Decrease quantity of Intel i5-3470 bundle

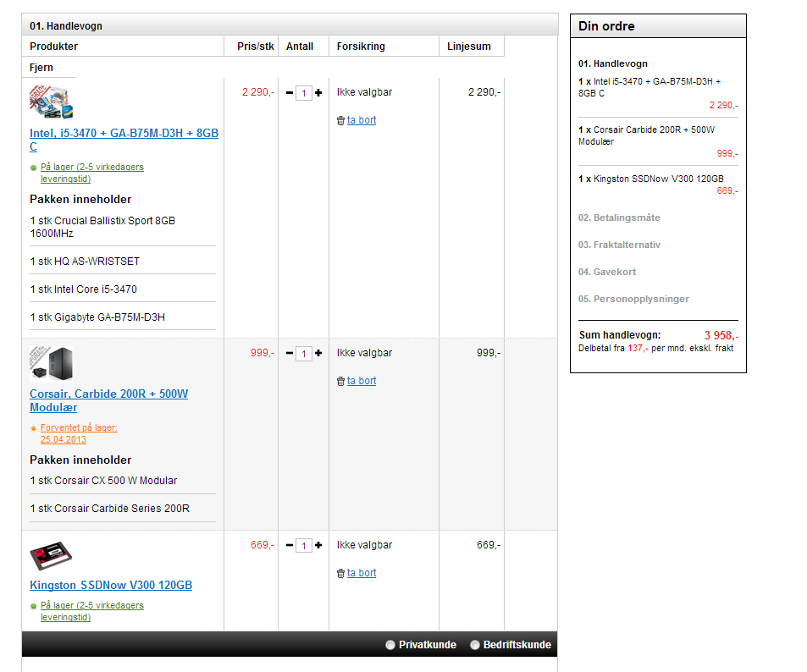(x=290, y=92)
